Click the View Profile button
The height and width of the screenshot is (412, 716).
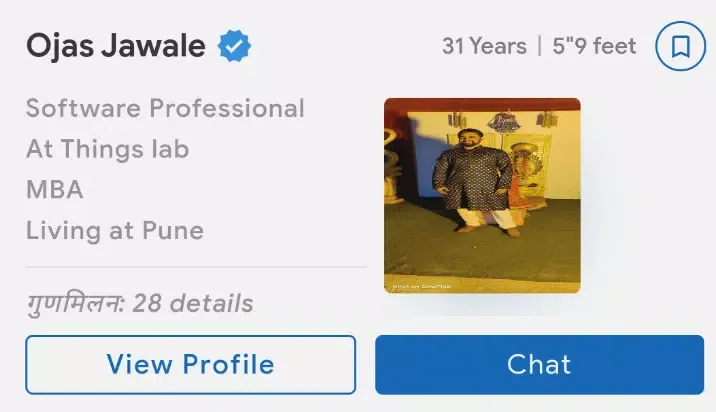(190, 364)
